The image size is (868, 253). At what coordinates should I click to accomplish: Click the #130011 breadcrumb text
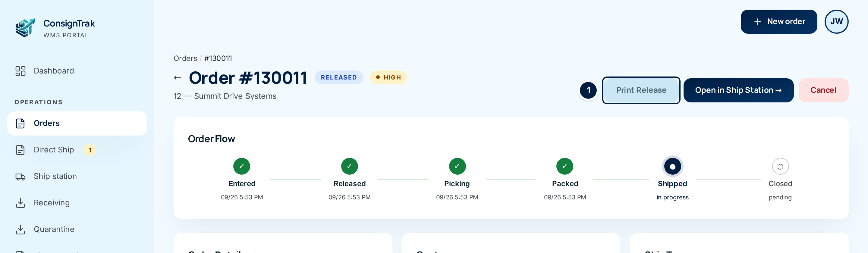(218, 58)
